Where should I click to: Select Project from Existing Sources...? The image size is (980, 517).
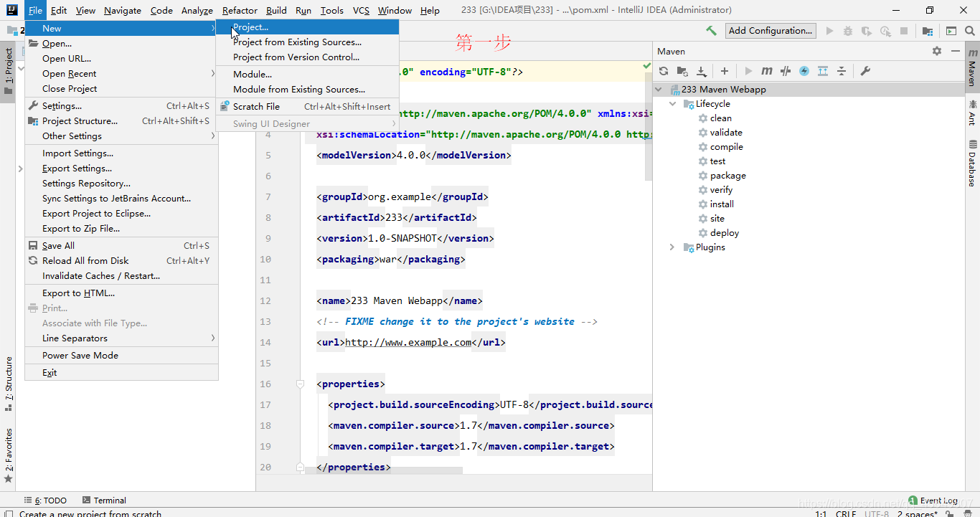(x=307, y=42)
